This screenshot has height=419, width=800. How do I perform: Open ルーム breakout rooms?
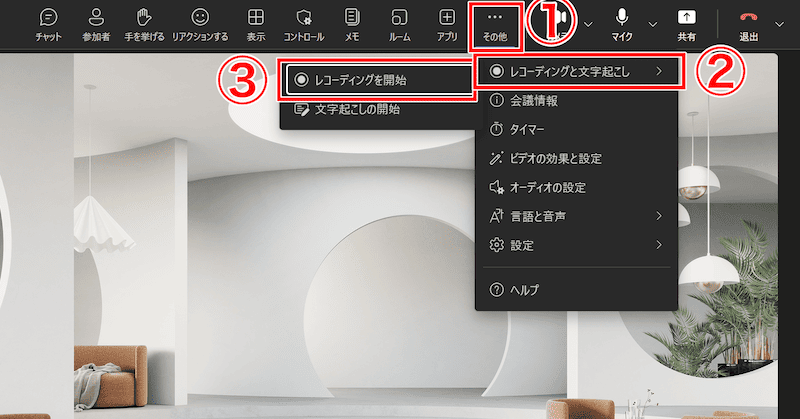point(400,24)
